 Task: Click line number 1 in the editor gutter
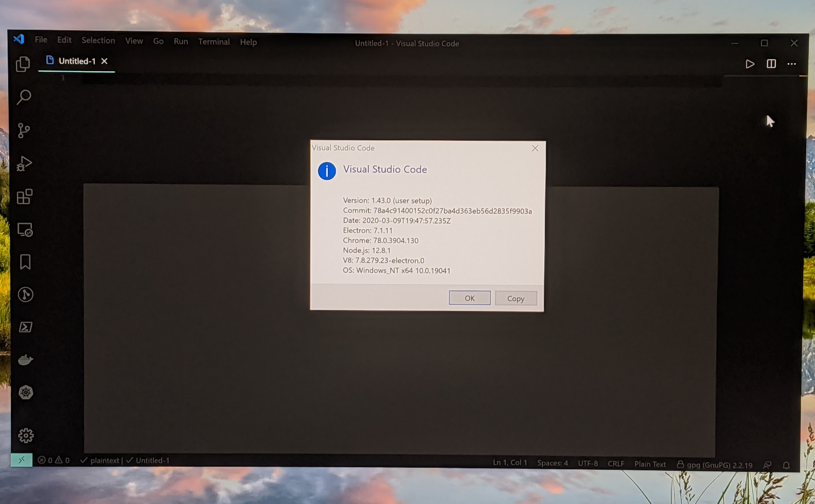(x=63, y=78)
